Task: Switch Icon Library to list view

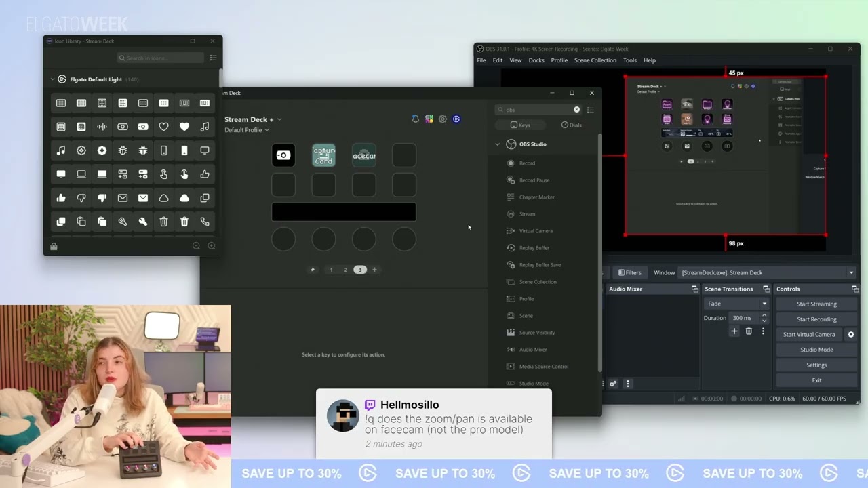Action: [213, 58]
